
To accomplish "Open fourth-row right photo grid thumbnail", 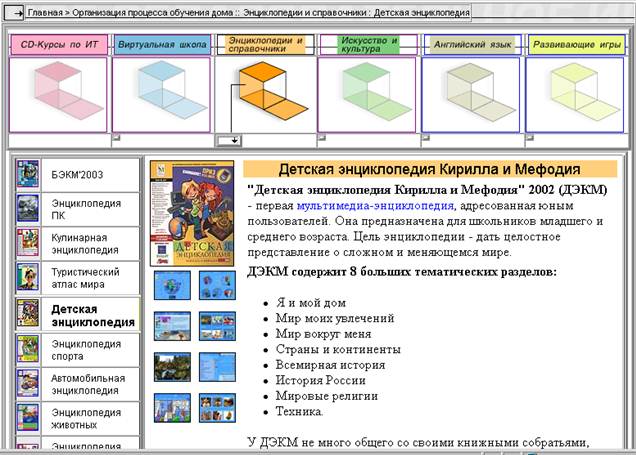I will 217,408.
